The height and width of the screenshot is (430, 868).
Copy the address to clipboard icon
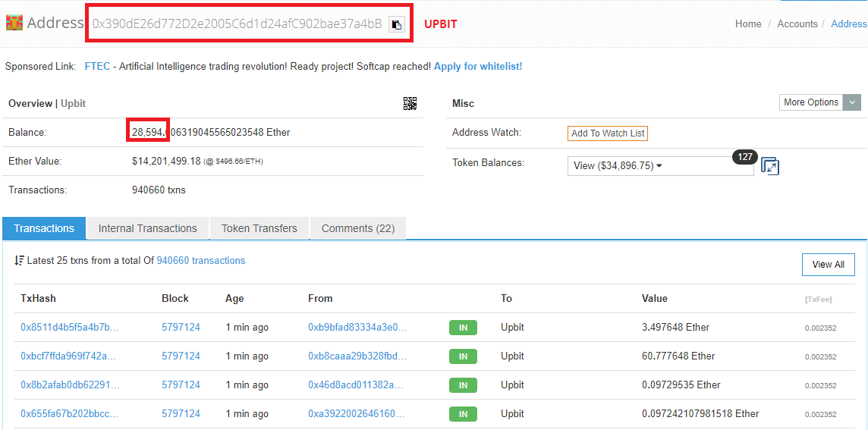click(396, 24)
